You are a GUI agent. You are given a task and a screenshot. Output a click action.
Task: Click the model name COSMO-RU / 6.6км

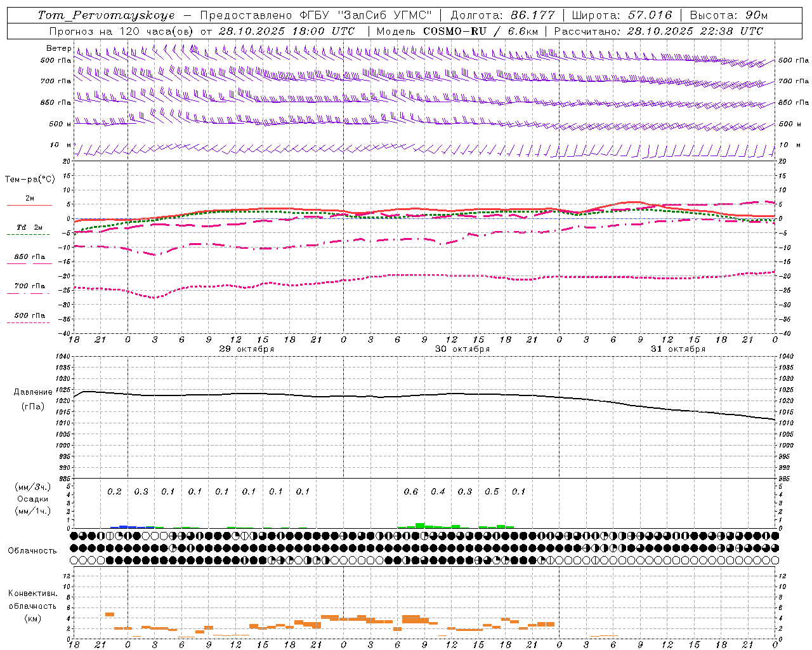point(481,31)
